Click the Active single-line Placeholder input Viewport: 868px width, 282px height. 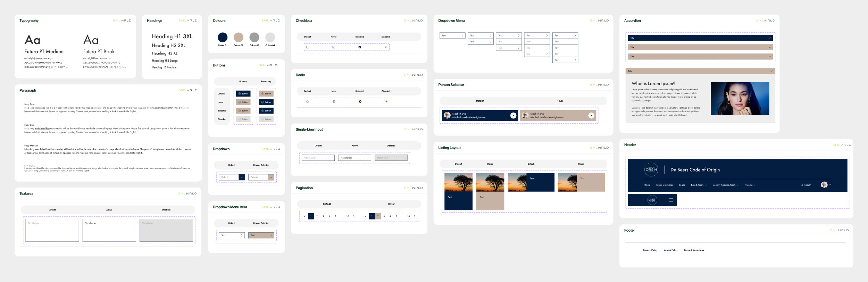click(354, 158)
